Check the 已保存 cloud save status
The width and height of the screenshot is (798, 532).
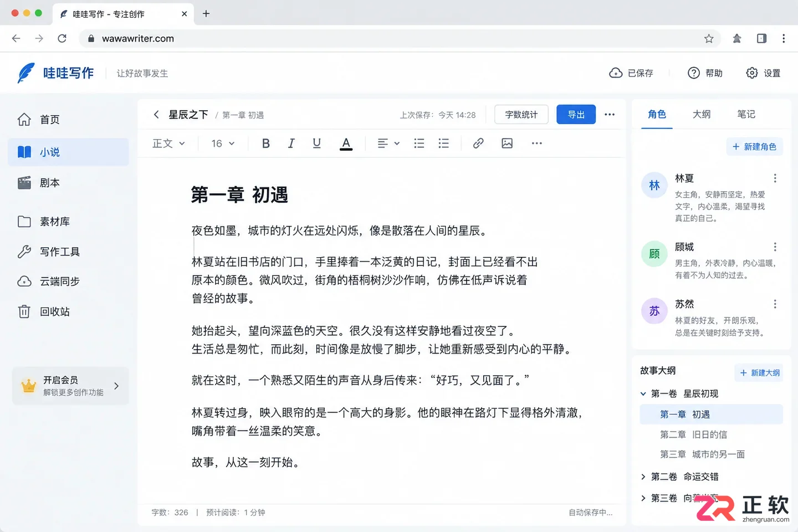coord(631,73)
